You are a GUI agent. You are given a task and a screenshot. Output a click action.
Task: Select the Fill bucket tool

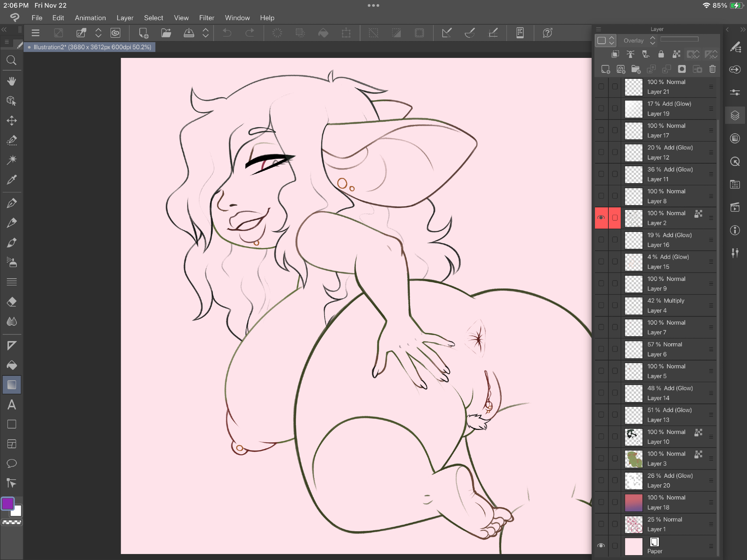12,365
